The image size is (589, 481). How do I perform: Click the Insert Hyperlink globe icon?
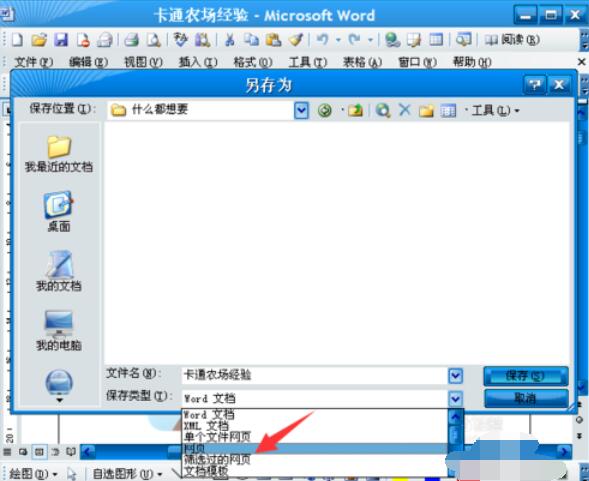point(393,39)
